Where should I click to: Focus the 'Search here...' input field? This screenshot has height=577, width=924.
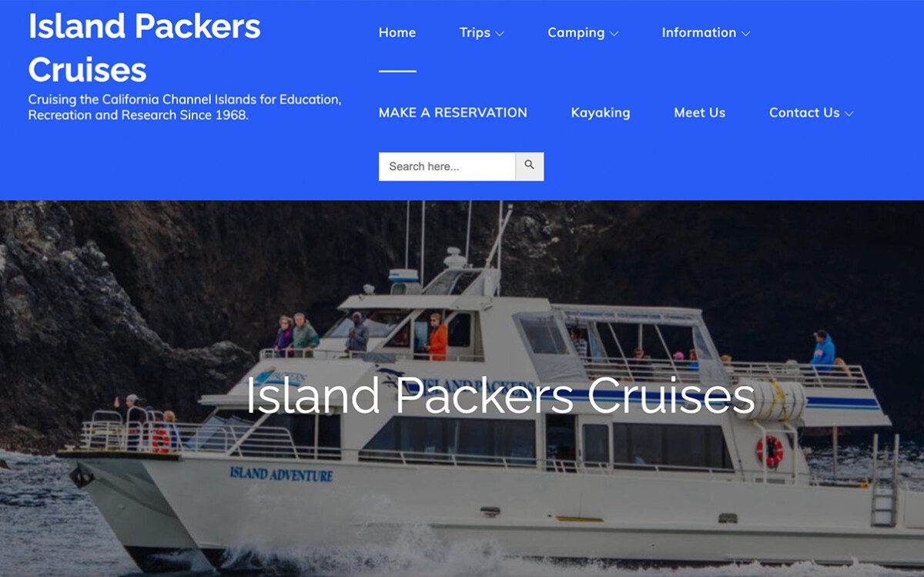point(447,166)
